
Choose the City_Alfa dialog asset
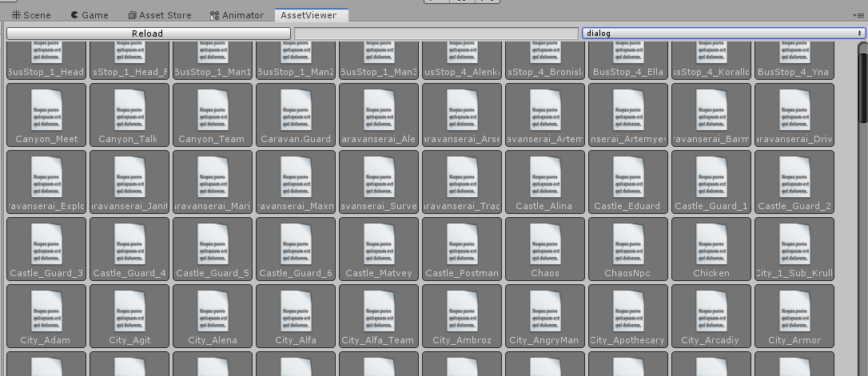click(296, 316)
